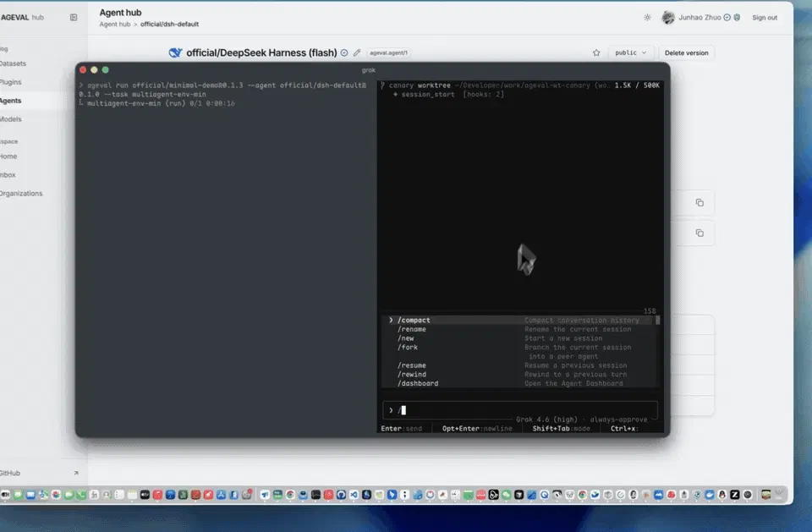Click the 'Opt+Enter:newline' footer hint
Viewport: 812px width, 532px height.
[x=477, y=429]
